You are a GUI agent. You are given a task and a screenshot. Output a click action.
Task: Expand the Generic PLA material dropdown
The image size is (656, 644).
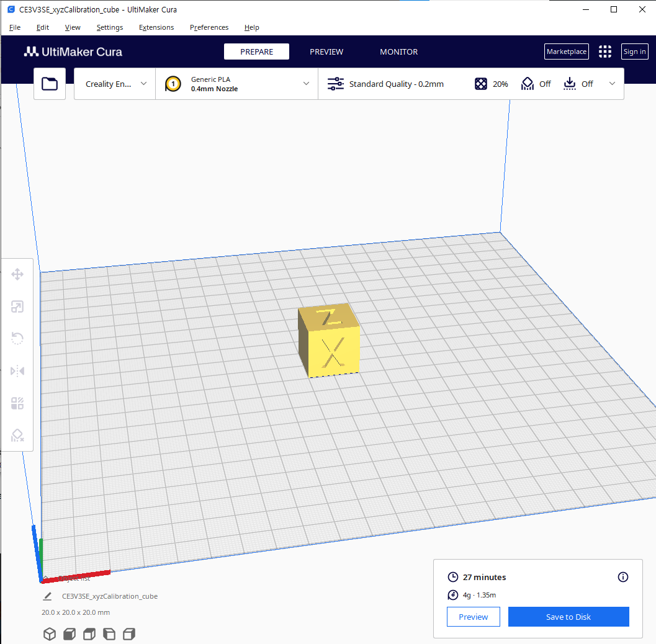click(x=237, y=84)
